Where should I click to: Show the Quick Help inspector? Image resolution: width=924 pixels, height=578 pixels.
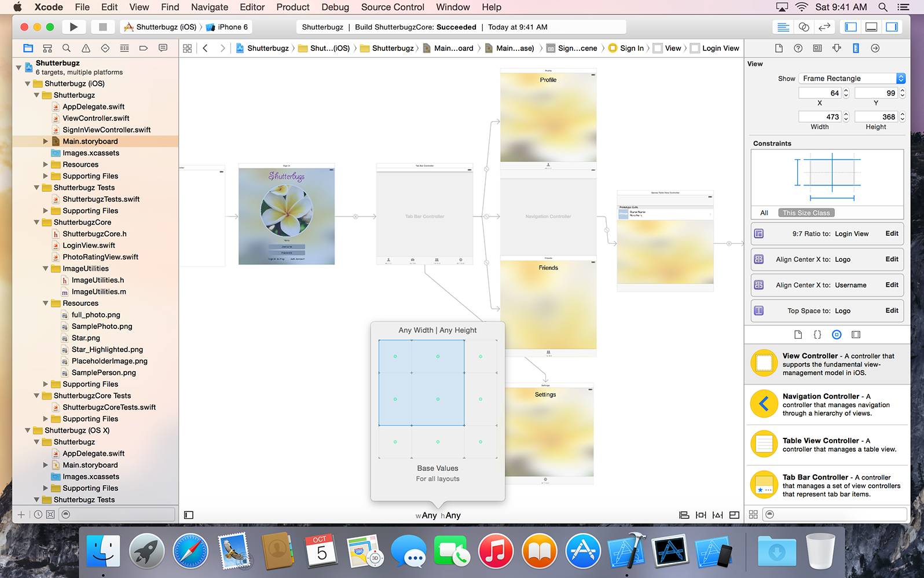pyautogui.click(x=798, y=48)
